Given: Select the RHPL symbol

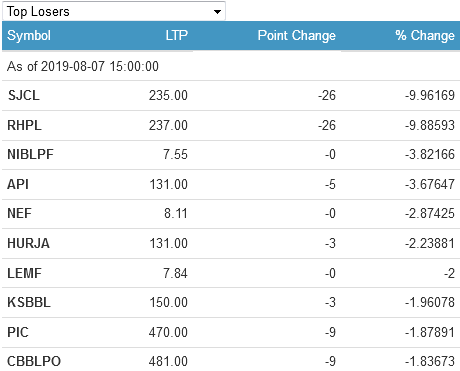Looking at the screenshot, I should point(25,125).
